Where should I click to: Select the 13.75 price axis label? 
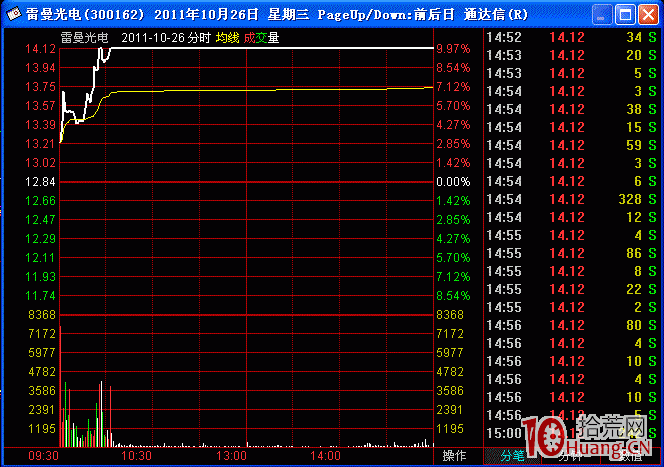click(x=40, y=87)
